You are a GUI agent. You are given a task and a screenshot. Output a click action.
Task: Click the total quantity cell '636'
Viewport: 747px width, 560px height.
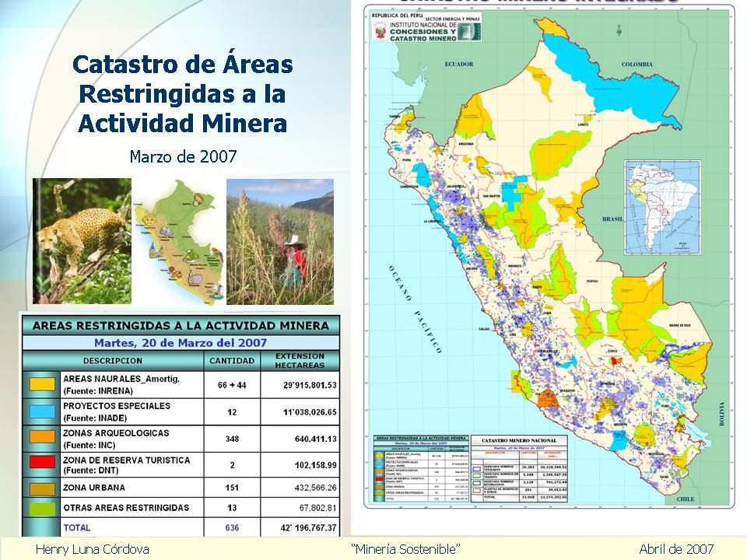232,527
